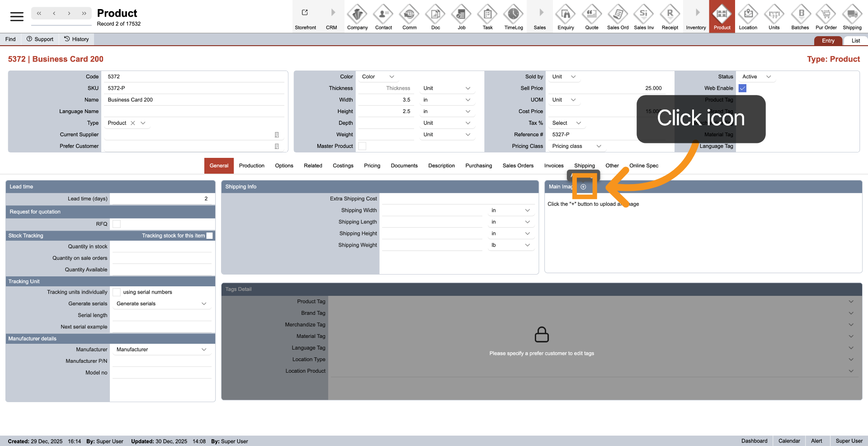
Task: Enable the RFQ checkbox
Action: click(x=117, y=224)
